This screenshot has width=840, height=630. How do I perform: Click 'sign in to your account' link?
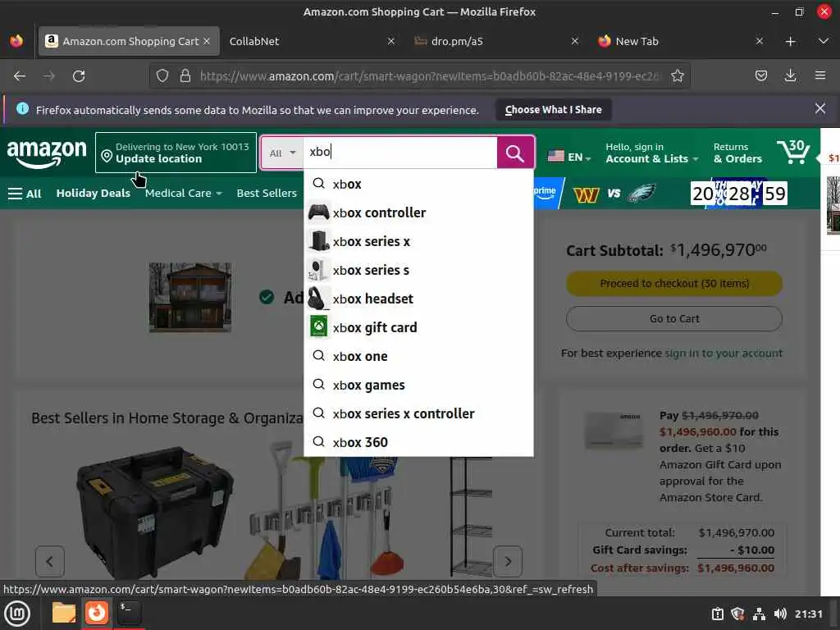(x=724, y=353)
